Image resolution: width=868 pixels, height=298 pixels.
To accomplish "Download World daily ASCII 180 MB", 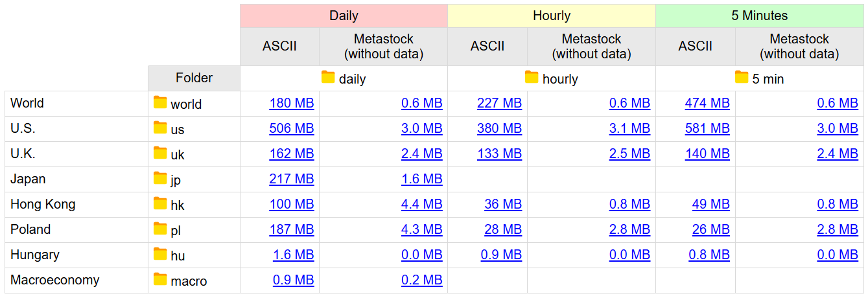I will point(292,103).
